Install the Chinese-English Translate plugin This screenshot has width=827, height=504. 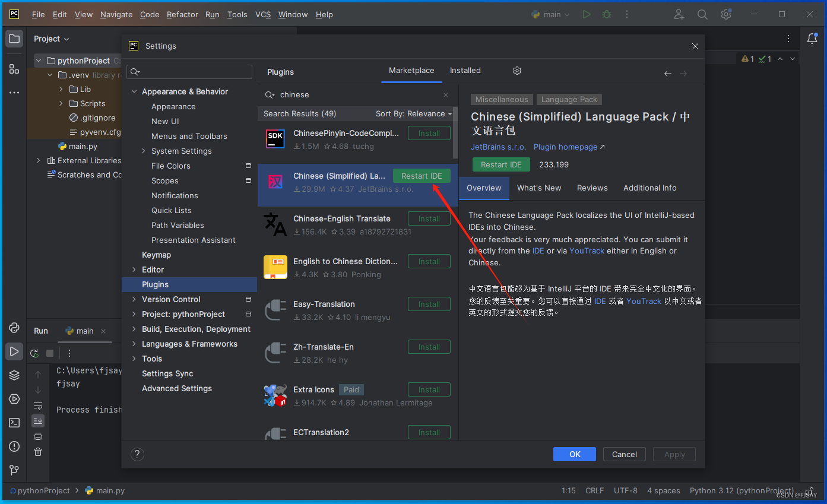pyautogui.click(x=429, y=218)
